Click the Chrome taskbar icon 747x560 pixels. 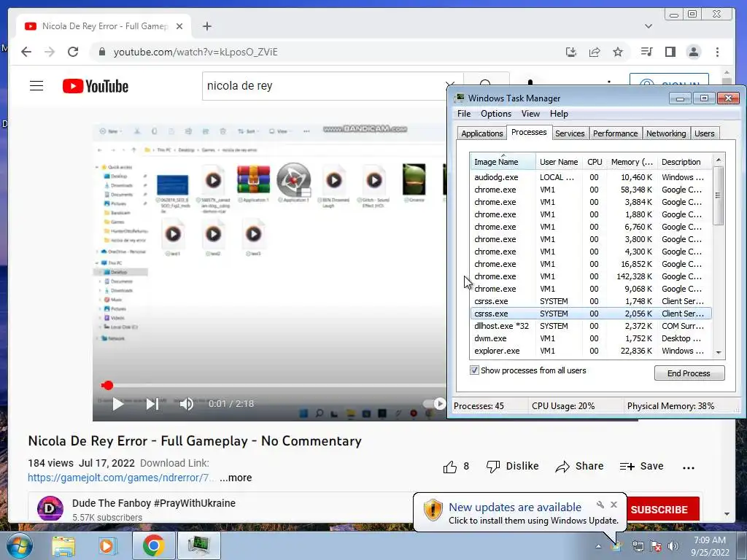pyautogui.click(x=153, y=545)
